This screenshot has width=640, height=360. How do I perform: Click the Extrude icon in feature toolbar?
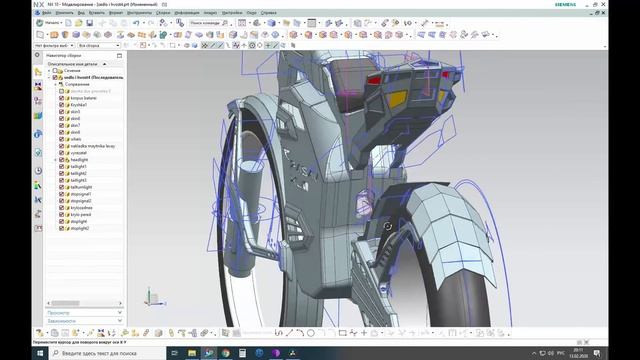(x=54, y=35)
